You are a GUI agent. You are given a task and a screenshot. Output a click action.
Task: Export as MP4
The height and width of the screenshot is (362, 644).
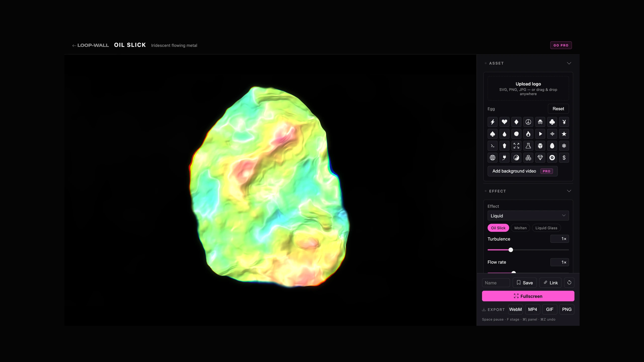(533, 309)
